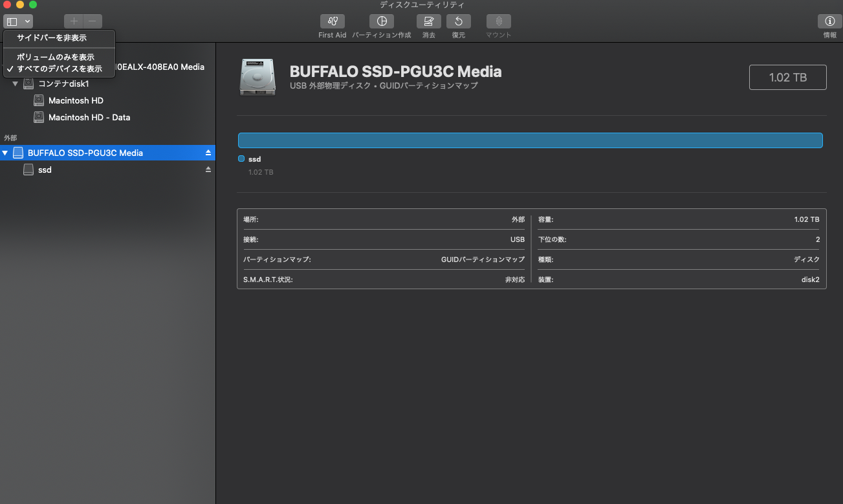Select BUFFALO SSD-PGU3C Media label in sidebar

click(85, 153)
